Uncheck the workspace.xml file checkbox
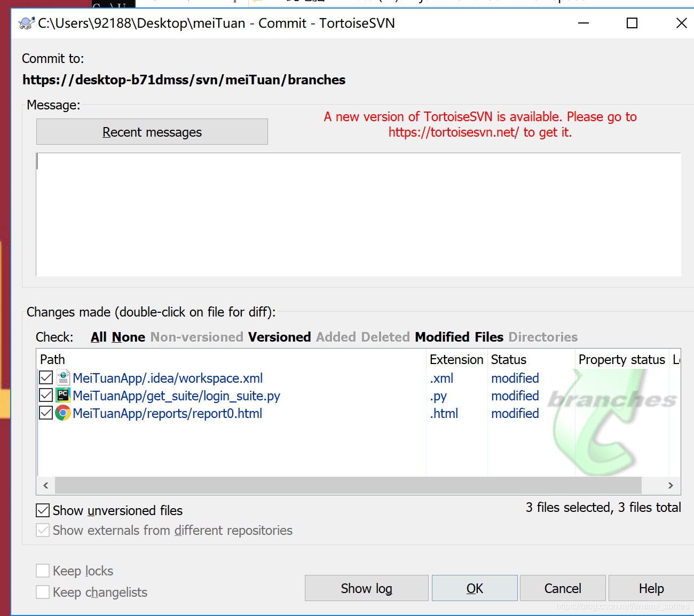 (x=46, y=378)
